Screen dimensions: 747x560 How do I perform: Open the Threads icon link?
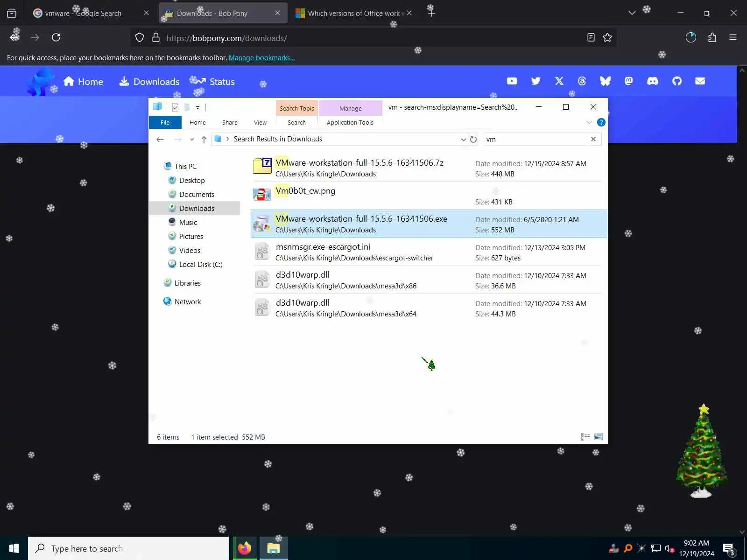tap(582, 81)
